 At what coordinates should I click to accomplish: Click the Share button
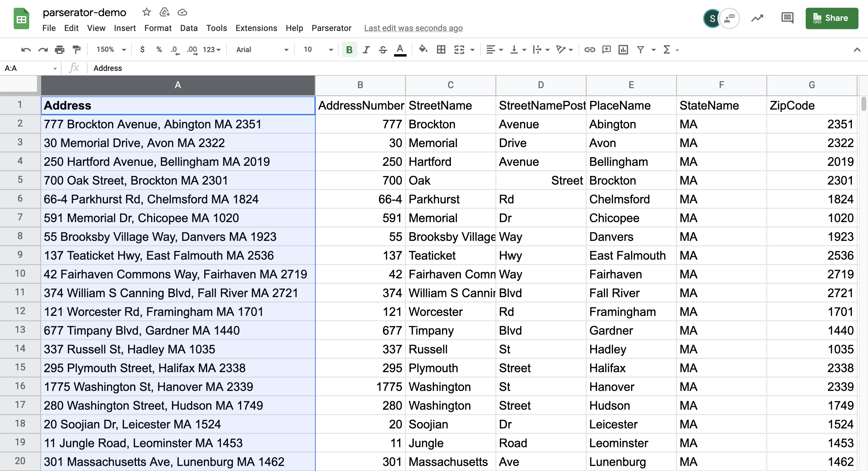[830, 18]
